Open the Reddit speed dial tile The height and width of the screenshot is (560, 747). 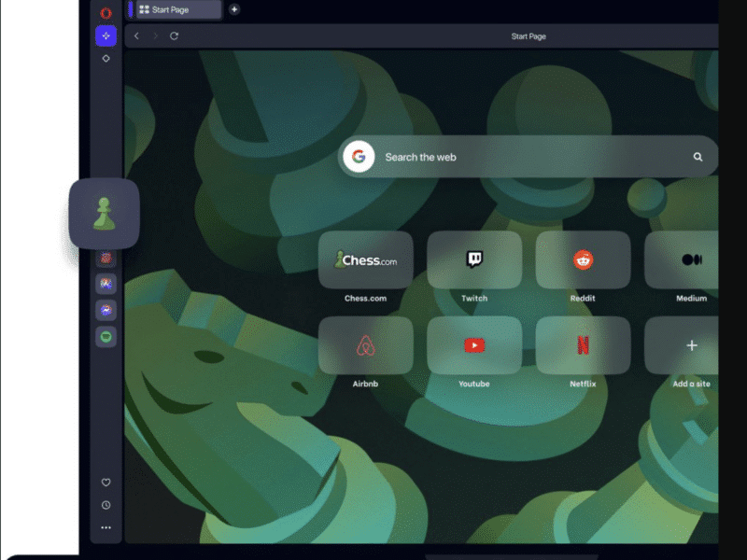pos(583,260)
